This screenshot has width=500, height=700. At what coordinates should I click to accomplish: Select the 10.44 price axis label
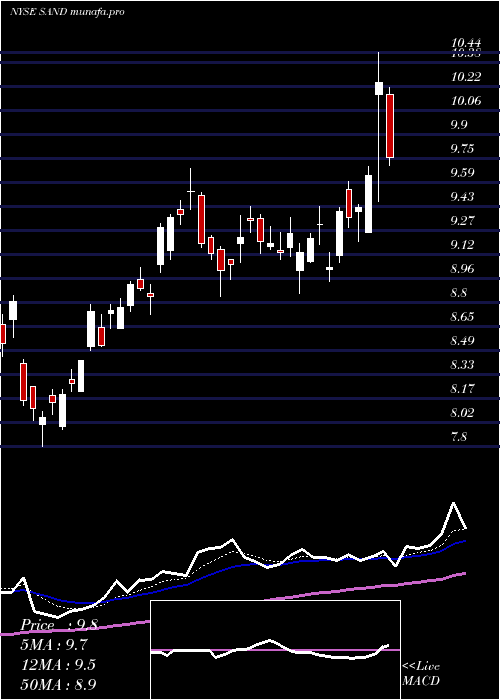point(466,43)
